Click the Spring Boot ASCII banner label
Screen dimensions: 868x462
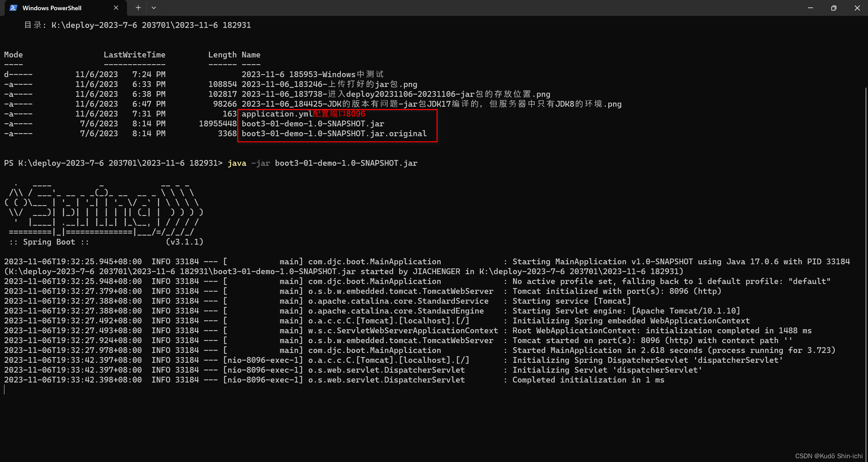click(x=49, y=242)
